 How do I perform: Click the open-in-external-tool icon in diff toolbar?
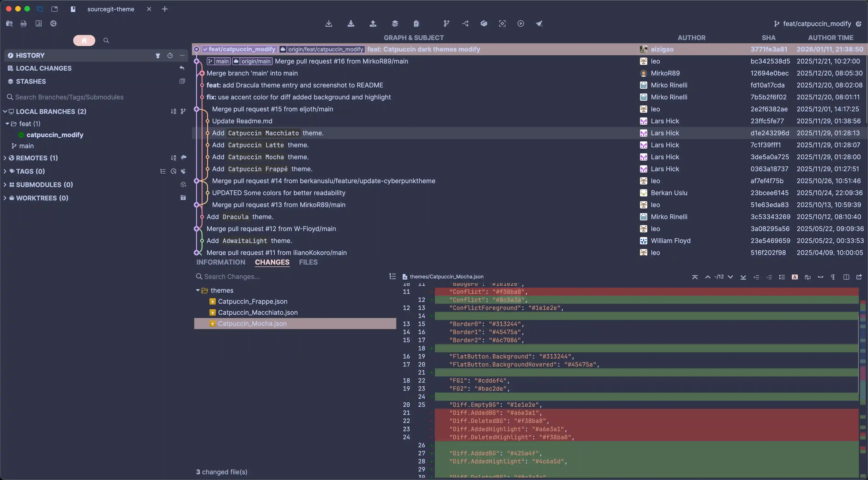click(859, 277)
